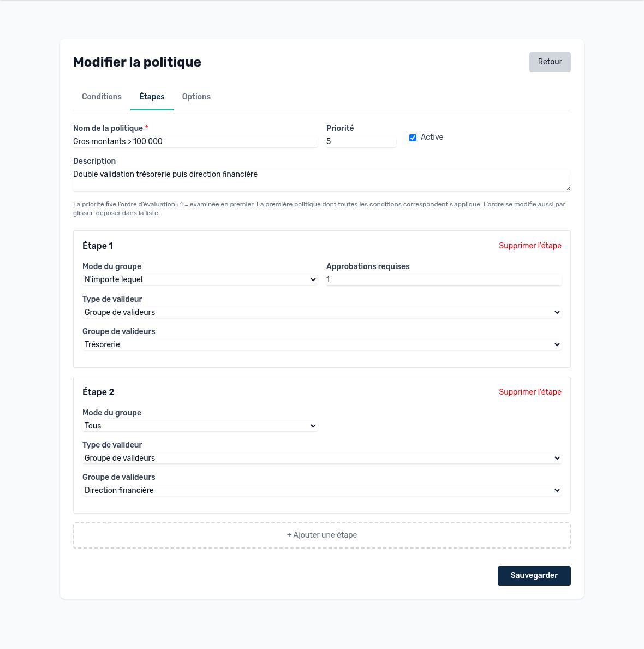Open the Direction financière group dropdown
This screenshot has height=649, width=644.
(322, 490)
